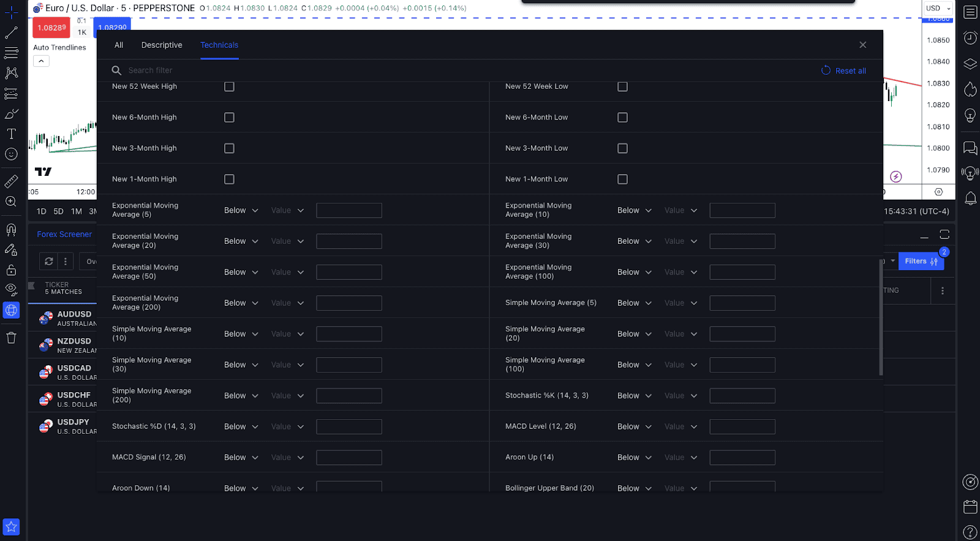Click Reset all filters link
Screen dimensions: 980x541
[x=843, y=71]
